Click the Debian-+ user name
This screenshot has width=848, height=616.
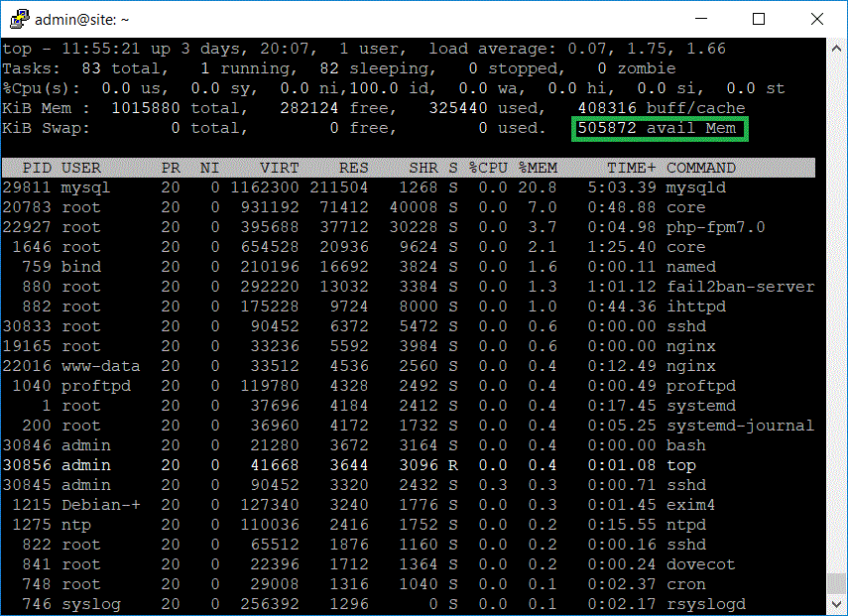100,505
